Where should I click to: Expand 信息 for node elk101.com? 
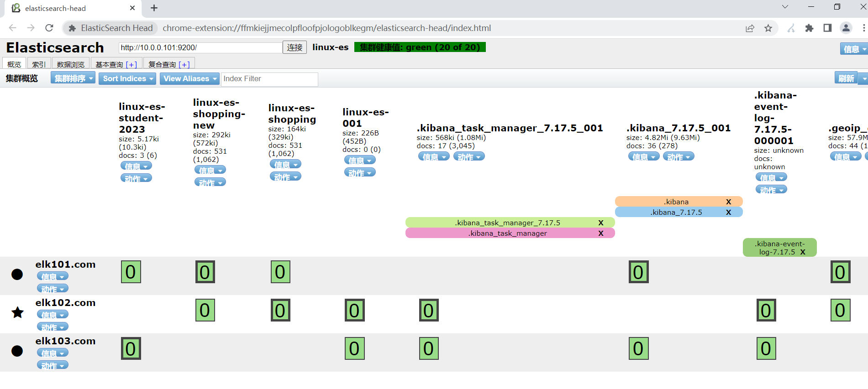[53, 276]
